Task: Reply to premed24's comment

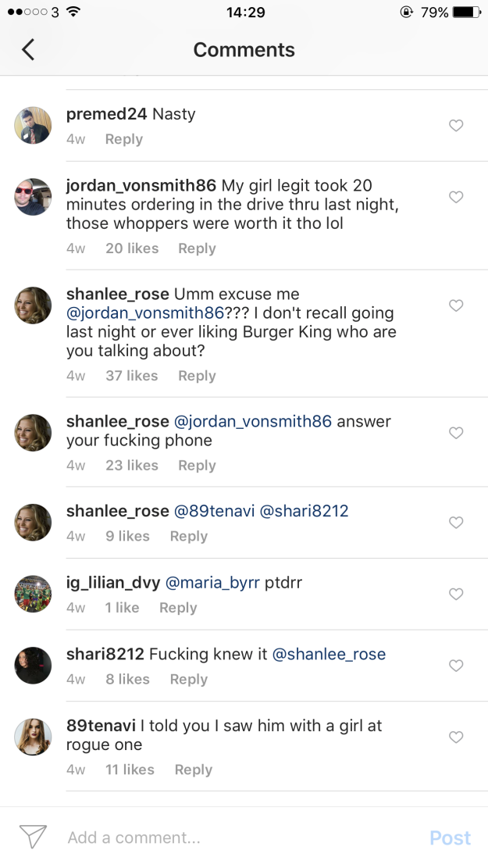Action: [x=124, y=139]
